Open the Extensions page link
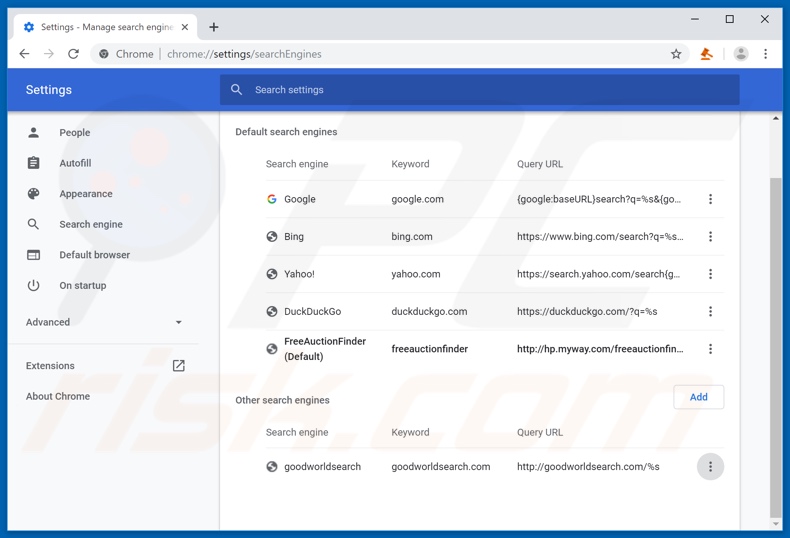 50,366
